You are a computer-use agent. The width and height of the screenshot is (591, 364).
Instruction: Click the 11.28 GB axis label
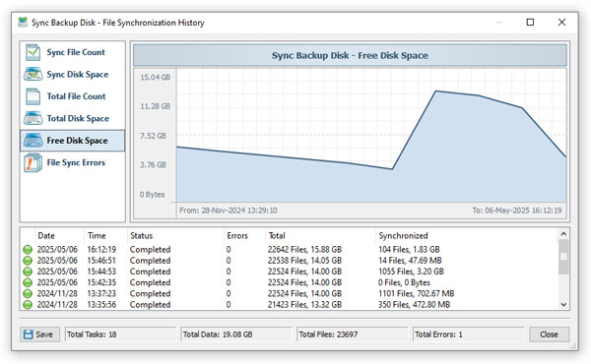[x=156, y=106]
